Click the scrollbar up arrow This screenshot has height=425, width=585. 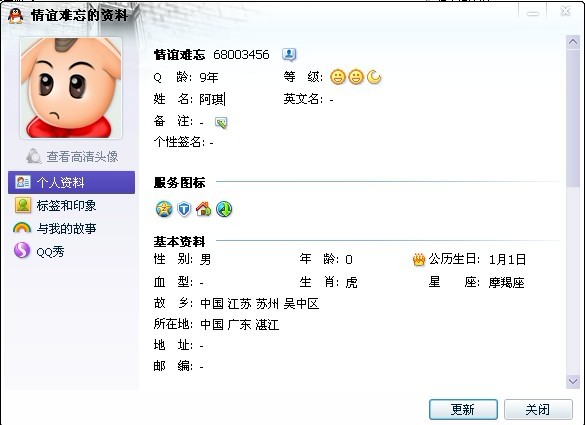[x=573, y=42]
